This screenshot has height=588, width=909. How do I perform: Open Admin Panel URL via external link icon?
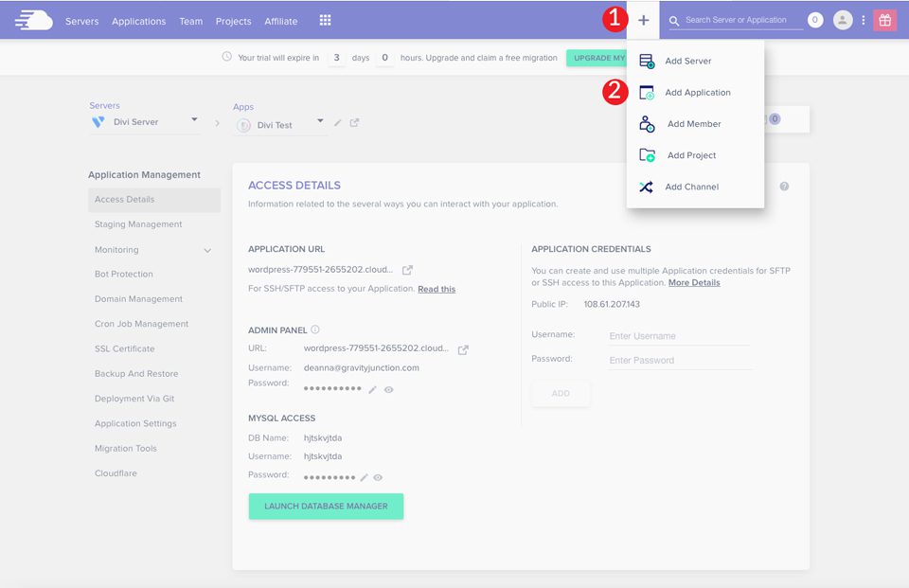(463, 348)
